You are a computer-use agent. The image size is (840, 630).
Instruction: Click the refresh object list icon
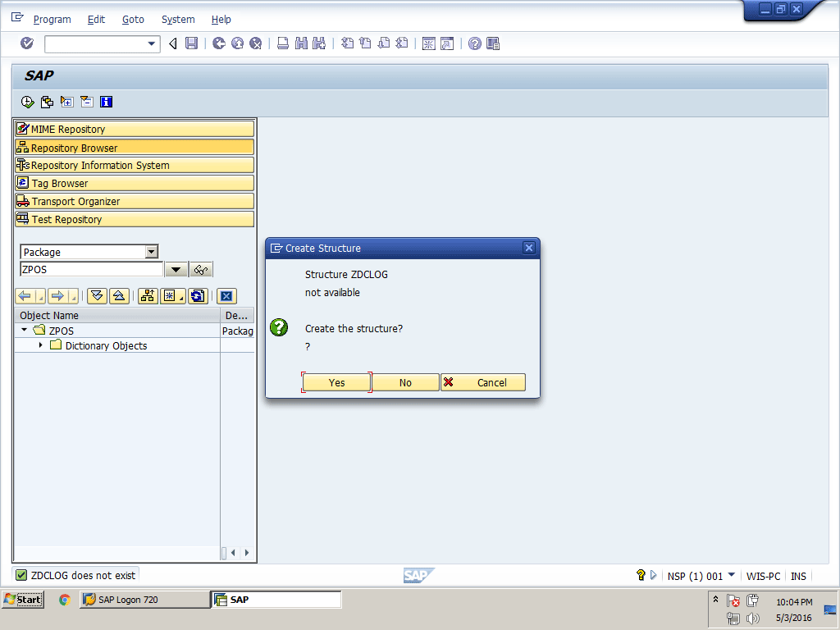click(x=197, y=296)
